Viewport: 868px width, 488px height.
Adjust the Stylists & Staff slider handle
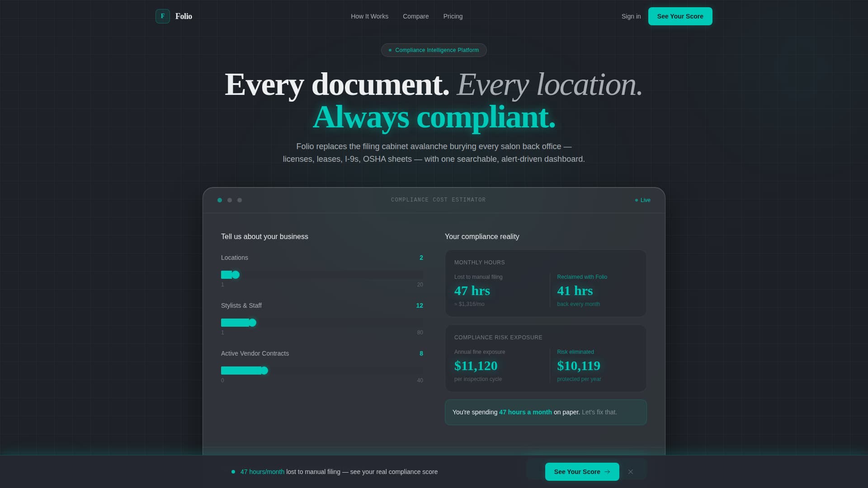pyautogui.click(x=252, y=323)
